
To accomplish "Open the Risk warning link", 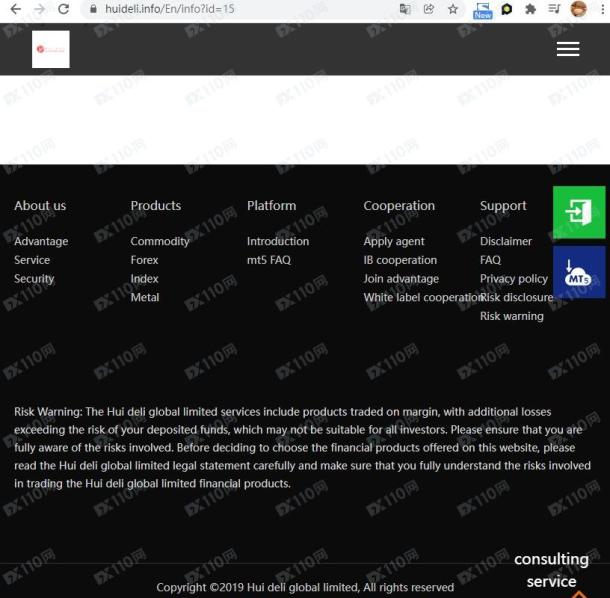I will click(x=512, y=316).
